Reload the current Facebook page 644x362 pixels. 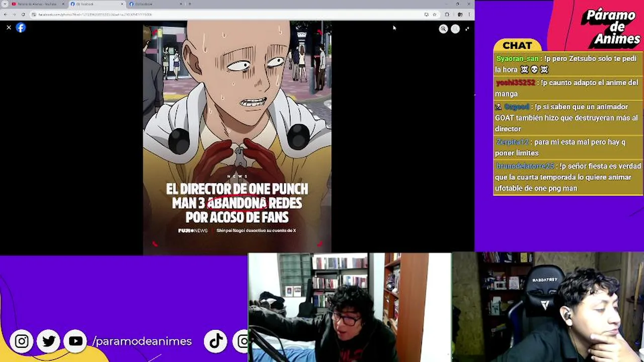click(23, 15)
